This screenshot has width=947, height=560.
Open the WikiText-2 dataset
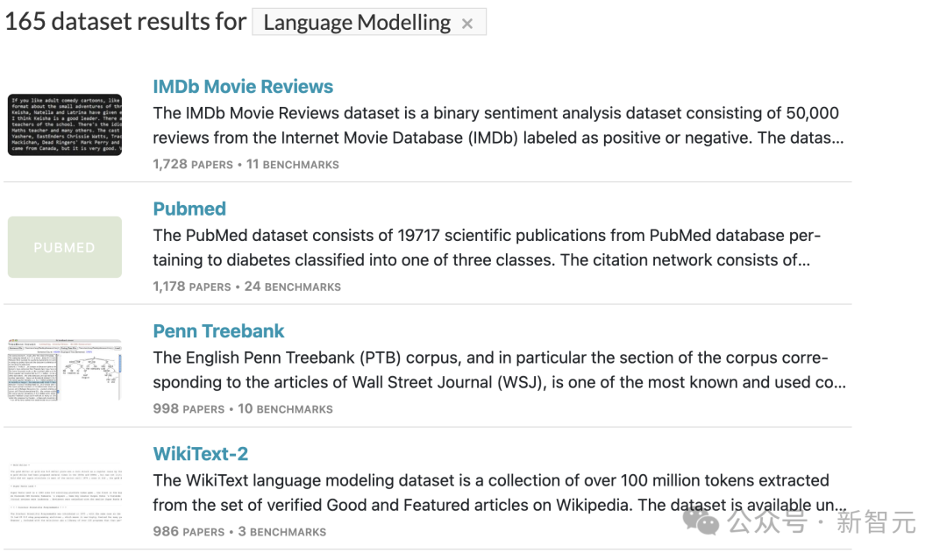(x=201, y=454)
